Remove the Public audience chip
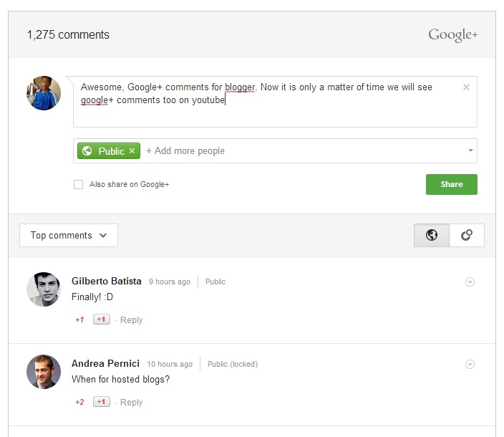504x437 pixels. point(132,151)
